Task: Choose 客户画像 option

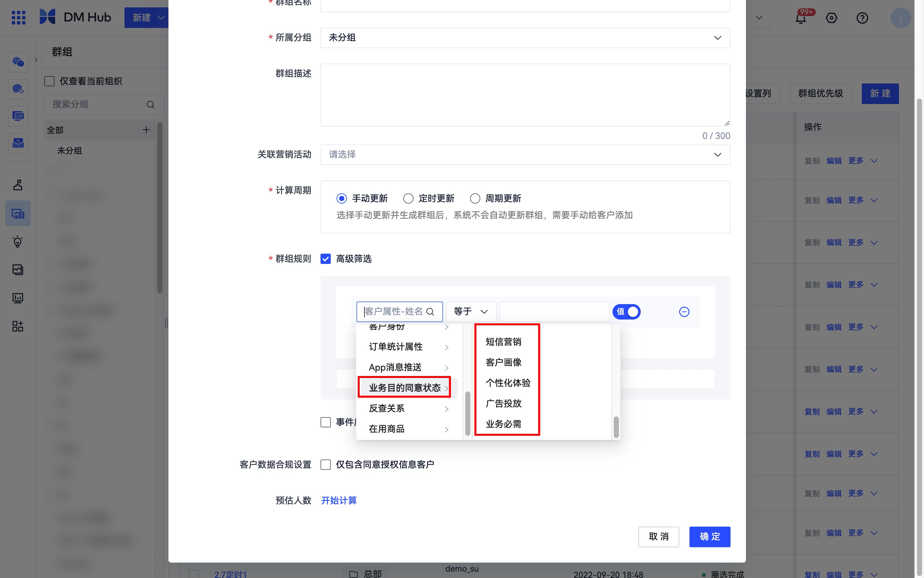Action: [504, 363]
